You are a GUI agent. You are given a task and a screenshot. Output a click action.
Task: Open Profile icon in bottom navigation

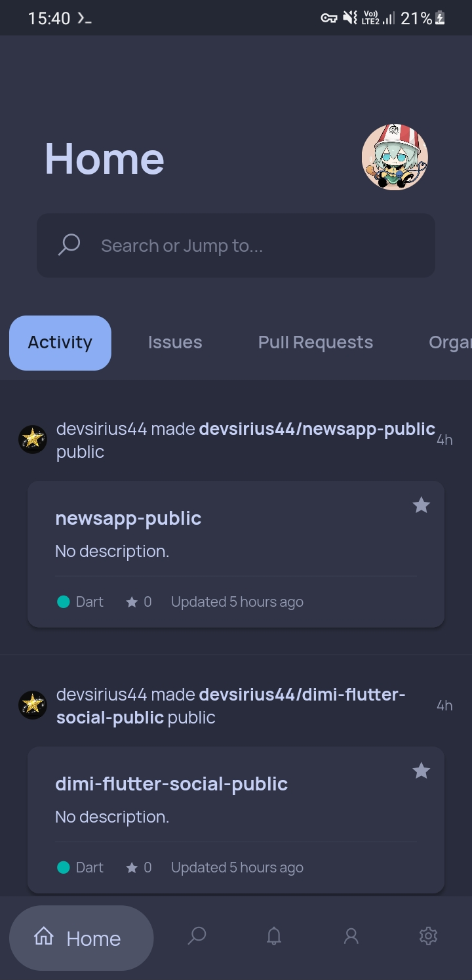351,936
